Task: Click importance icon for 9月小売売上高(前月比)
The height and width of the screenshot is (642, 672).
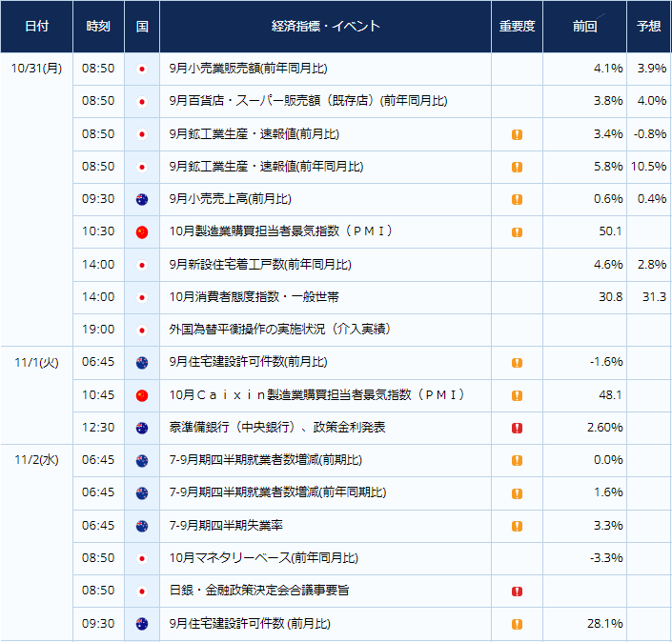Action: [517, 200]
